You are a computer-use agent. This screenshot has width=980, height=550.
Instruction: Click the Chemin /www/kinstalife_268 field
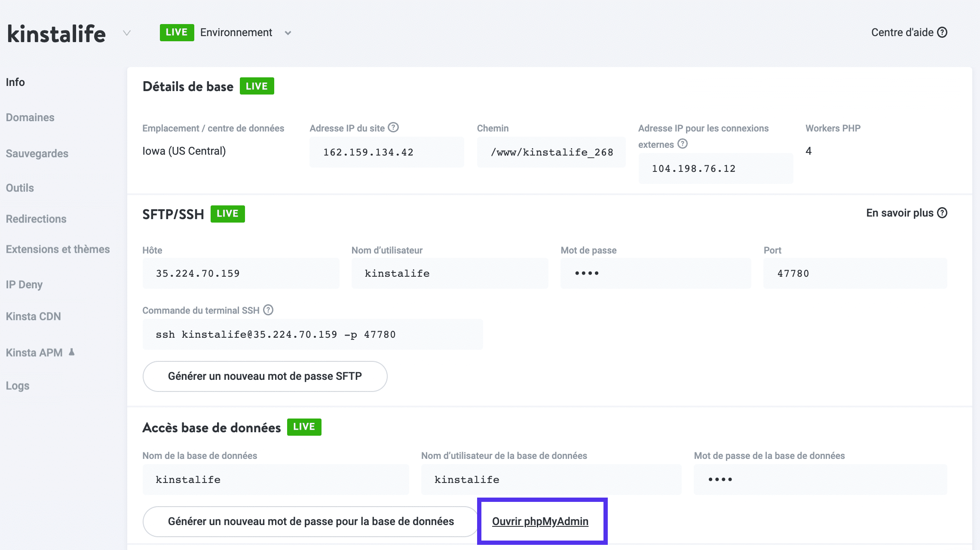point(551,152)
